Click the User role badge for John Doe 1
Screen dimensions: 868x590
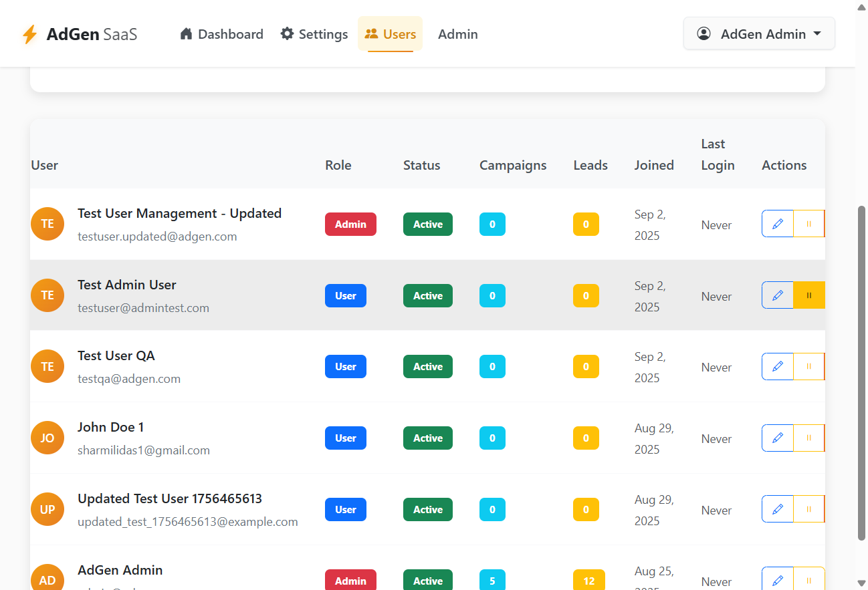coord(346,438)
